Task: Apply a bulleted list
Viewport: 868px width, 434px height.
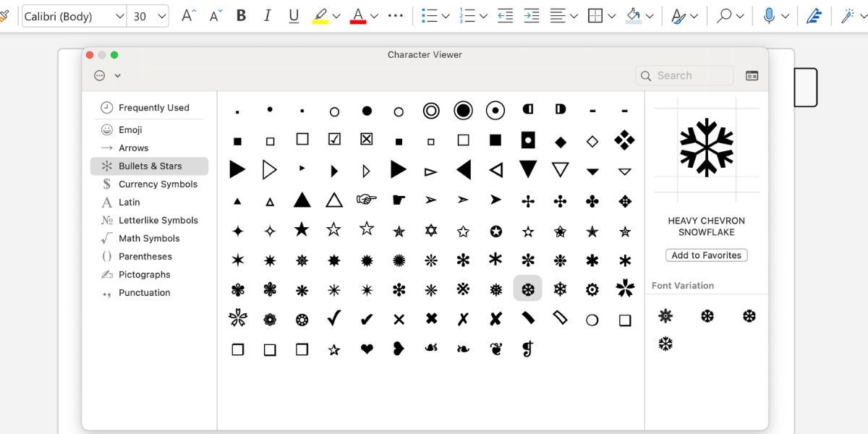Action: [428, 16]
